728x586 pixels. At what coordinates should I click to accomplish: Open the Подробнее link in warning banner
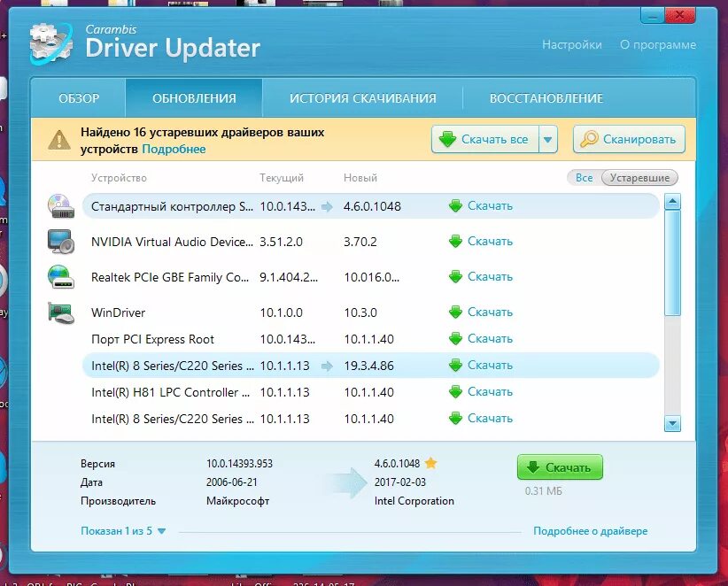click(174, 149)
